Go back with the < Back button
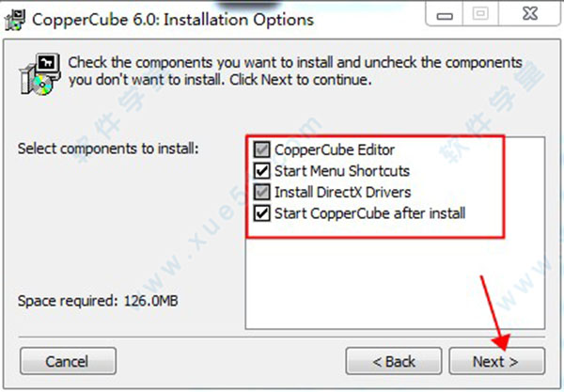Viewport: 564px width, 392px height. [394, 361]
